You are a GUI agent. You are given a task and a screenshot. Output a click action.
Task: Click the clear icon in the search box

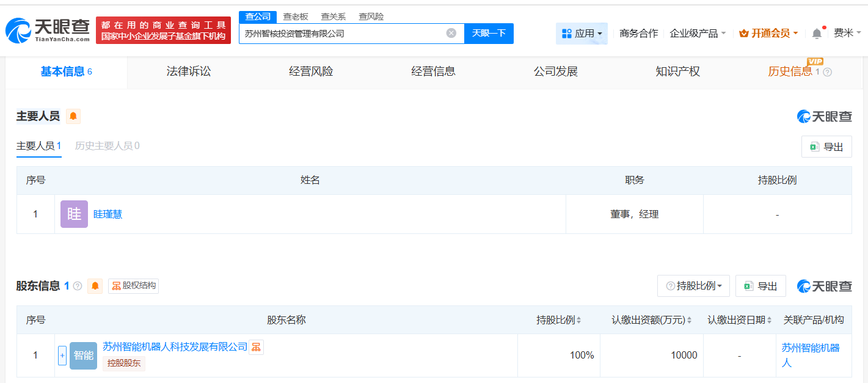point(451,34)
